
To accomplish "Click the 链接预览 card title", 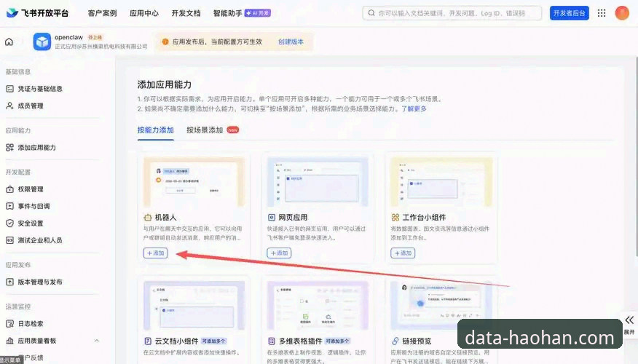I will click(x=417, y=341).
